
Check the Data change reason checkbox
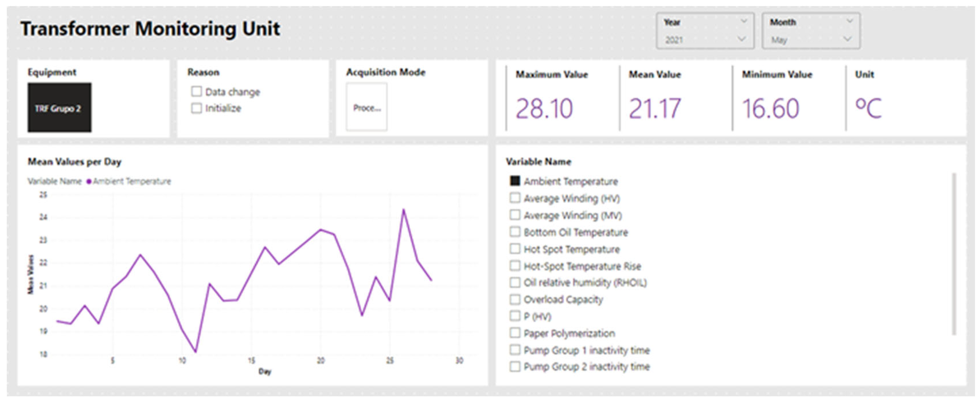(x=196, y=92)
